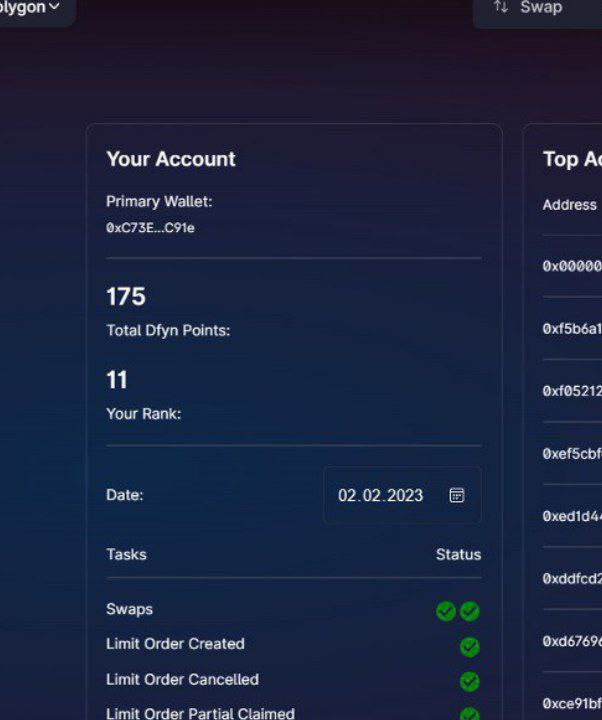The height and width of the screenshot is (720, 602).
Task: Select top account address 0xed1d4
Action: pyautogui.click(x=572, y=516)
